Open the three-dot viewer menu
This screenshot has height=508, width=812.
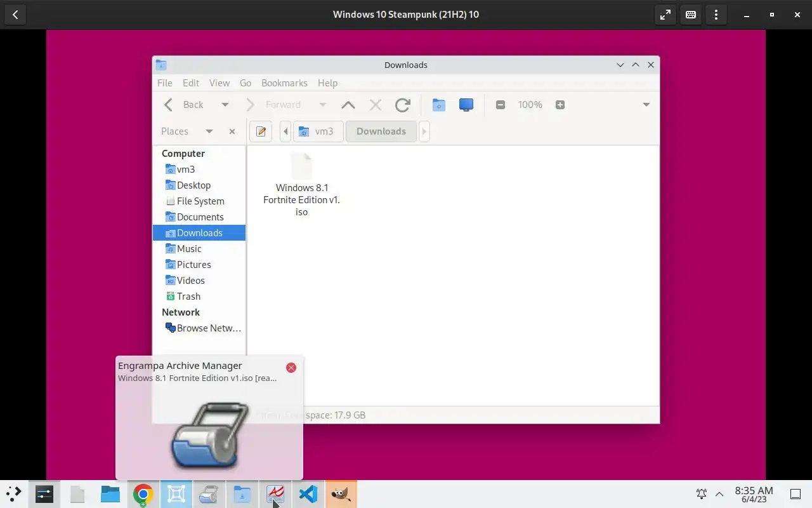coord(716,15)
